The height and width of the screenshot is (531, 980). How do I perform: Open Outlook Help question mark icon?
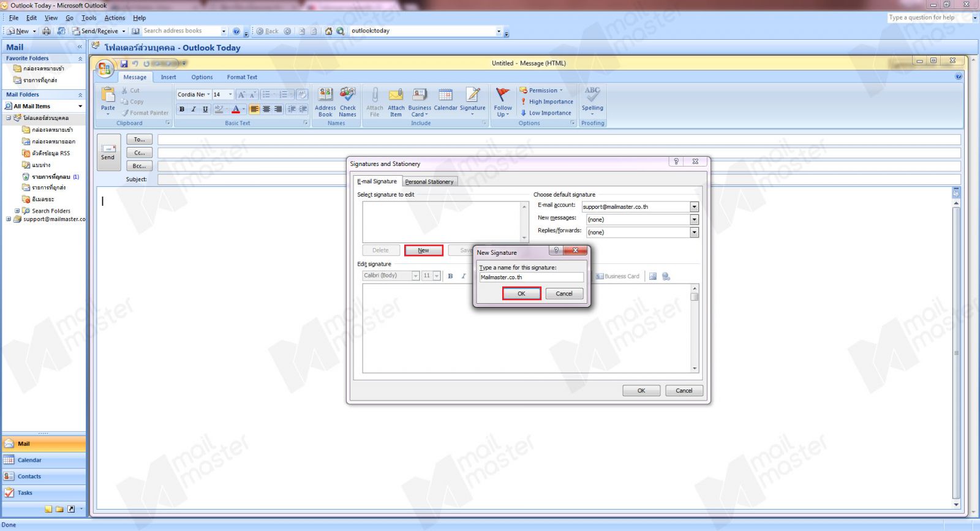pyautogui.click(x=236, y=31)
